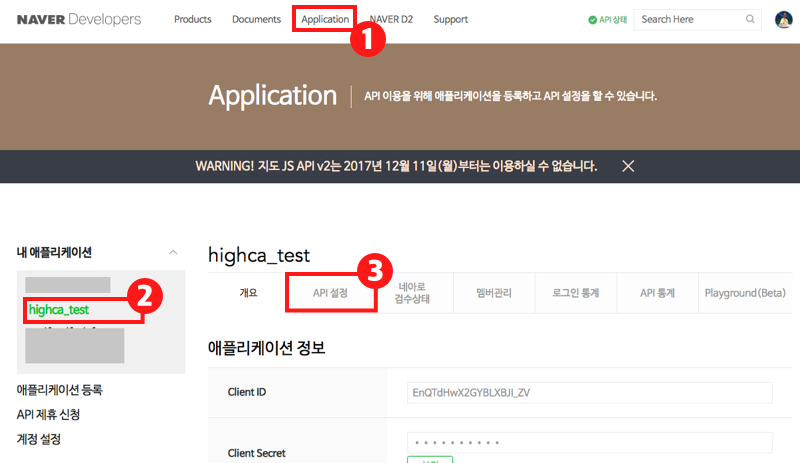Switch to the 멤버관리 tab
The height and width of the screenshot is (463, 801).
pos(494,293)
